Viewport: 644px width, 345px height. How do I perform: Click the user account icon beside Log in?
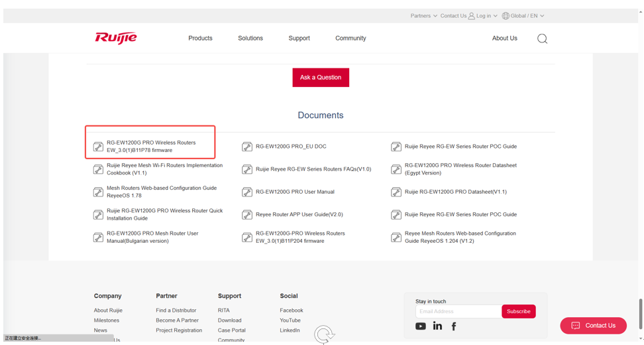472,16
